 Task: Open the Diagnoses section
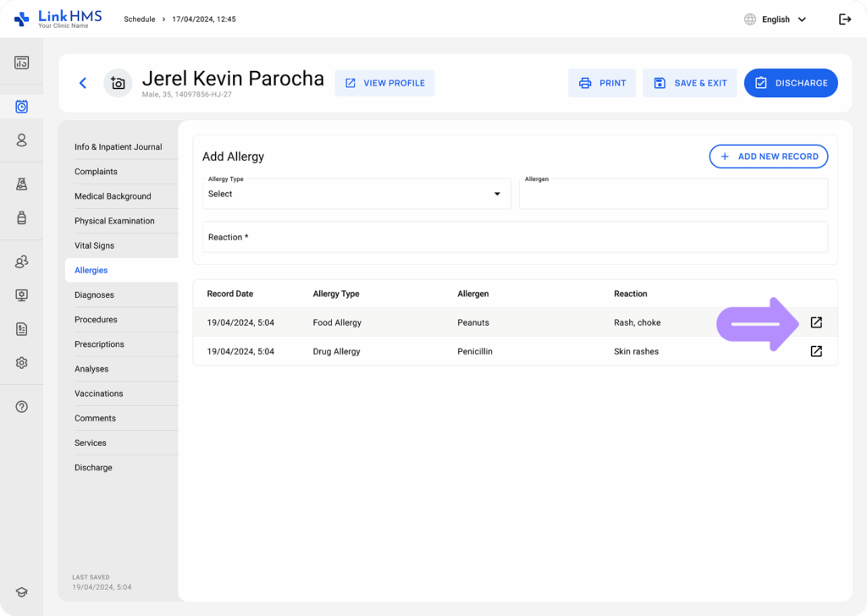94,294
